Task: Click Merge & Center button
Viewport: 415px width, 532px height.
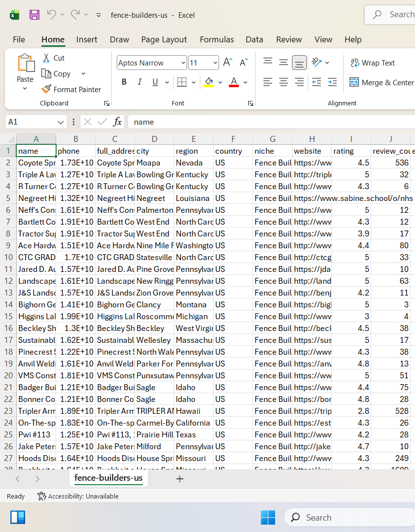Action: coord(382,82)
